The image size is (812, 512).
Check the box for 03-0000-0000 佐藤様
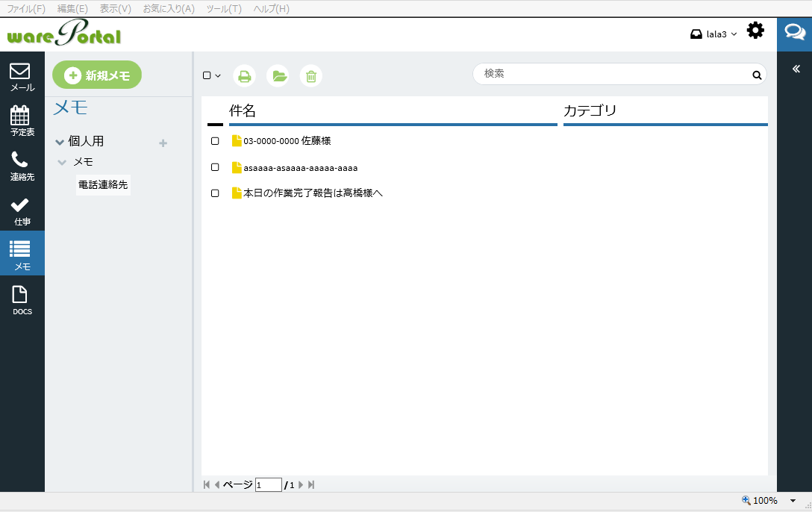click(x=215, y=141)
